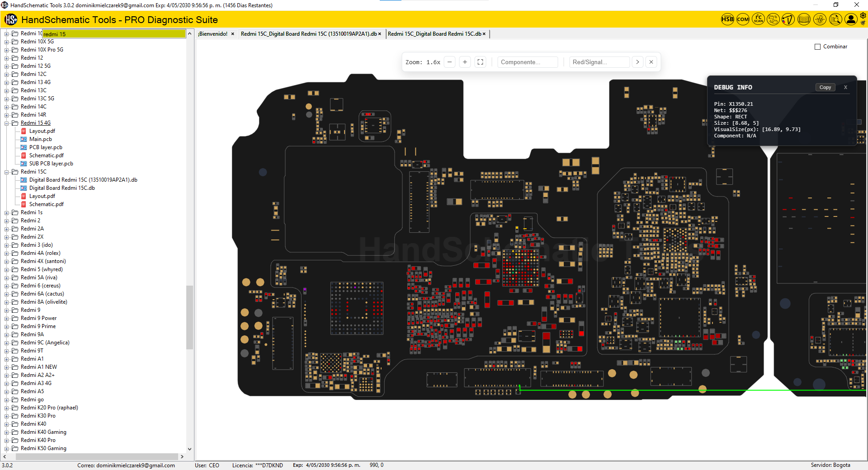Viewport: 868px width, 470px height.
Task: Click the bug debug icon
Action: click(863, 23)
